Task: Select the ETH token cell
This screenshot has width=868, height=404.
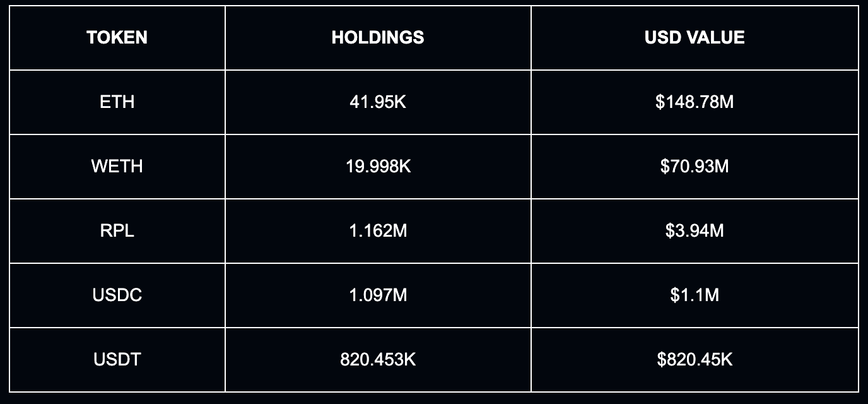Action: [117, 102]
